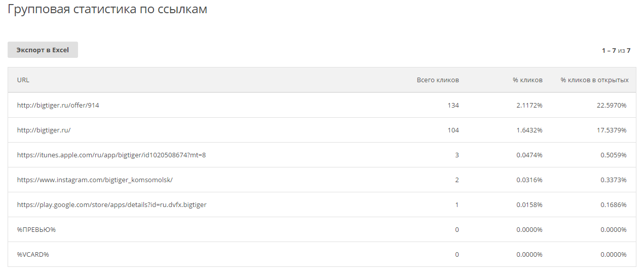The image size is (644, 273).
Task: Select the %VCARD% row entry
Action: coord(33,255)
